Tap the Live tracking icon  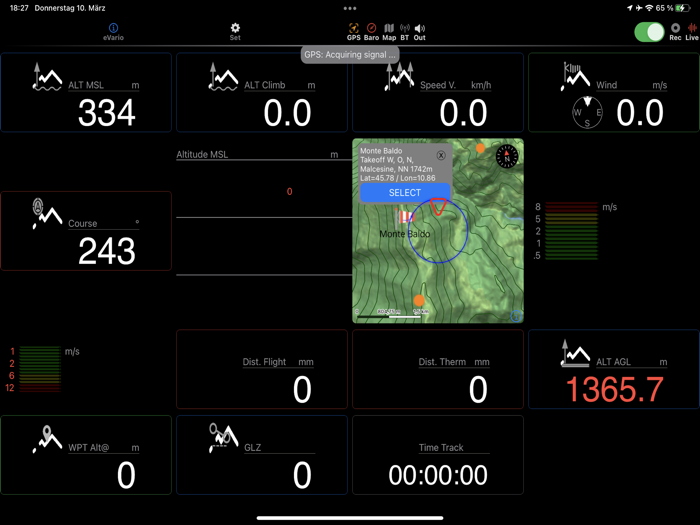692,28
